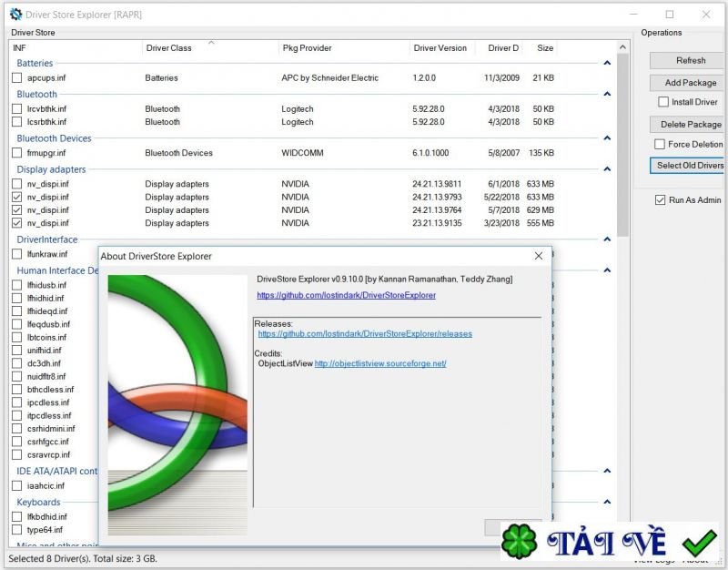Collapse the Display adapters group
Image resolution: width=728 pixels, height=570 pixels.
click(607, 169)
